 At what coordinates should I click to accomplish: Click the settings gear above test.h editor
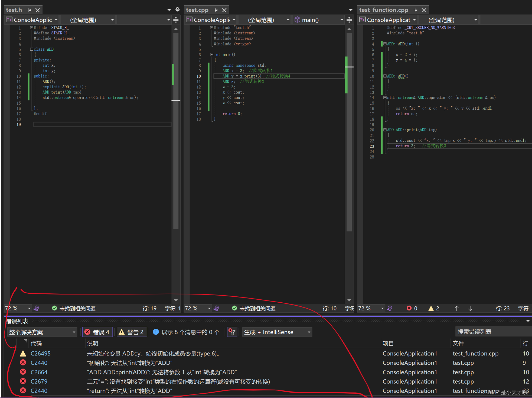(177, 9)
